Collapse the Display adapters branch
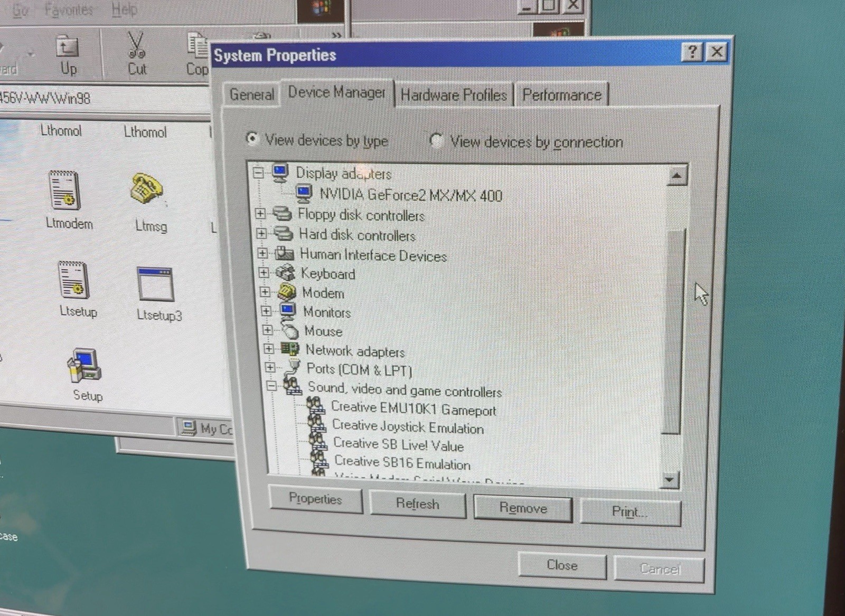This screenshot has height=616, width=845. 258,173
